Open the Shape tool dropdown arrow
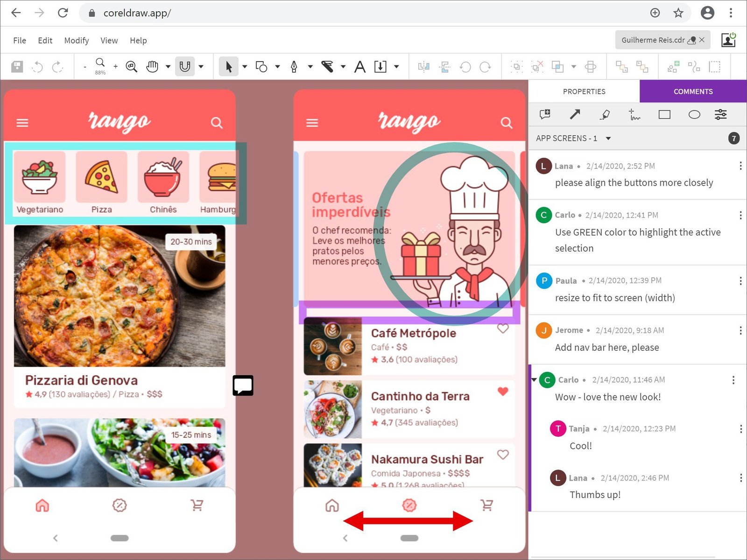747x560 pixels. point(277,67)
